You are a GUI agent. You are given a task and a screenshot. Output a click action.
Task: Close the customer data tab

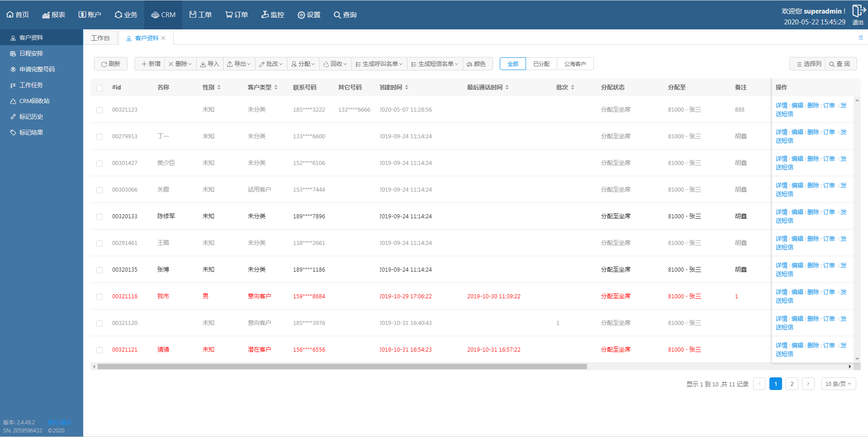163,38
